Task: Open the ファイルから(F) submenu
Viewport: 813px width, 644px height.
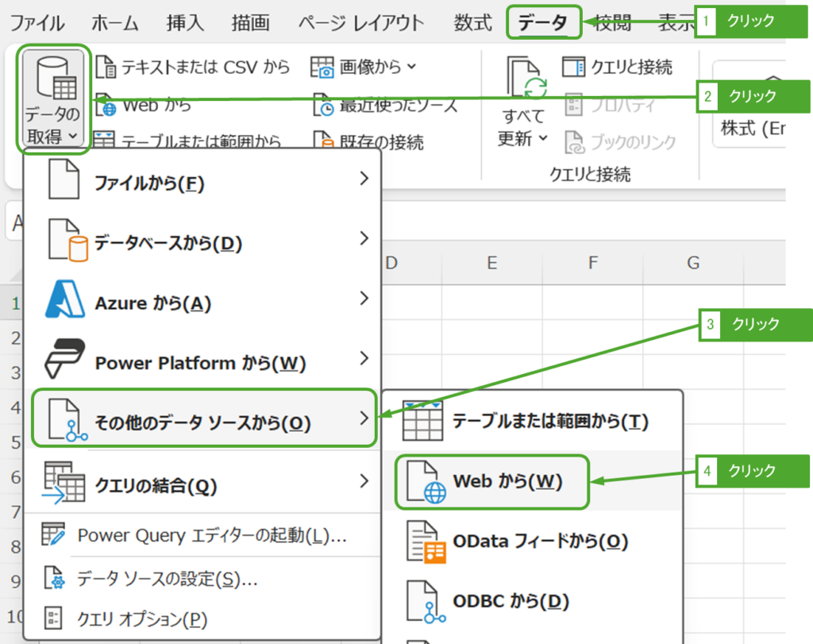Action: pos(202,179)
